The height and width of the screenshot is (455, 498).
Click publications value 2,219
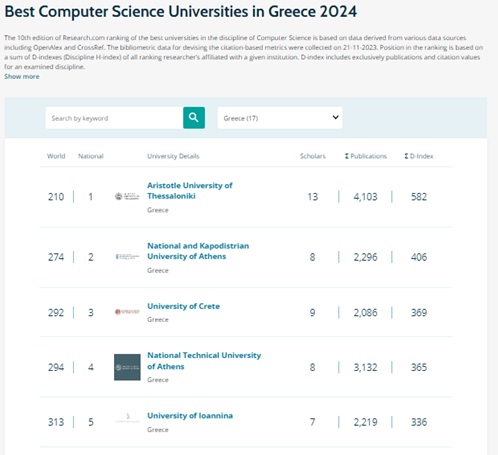(x=365, y=422)
